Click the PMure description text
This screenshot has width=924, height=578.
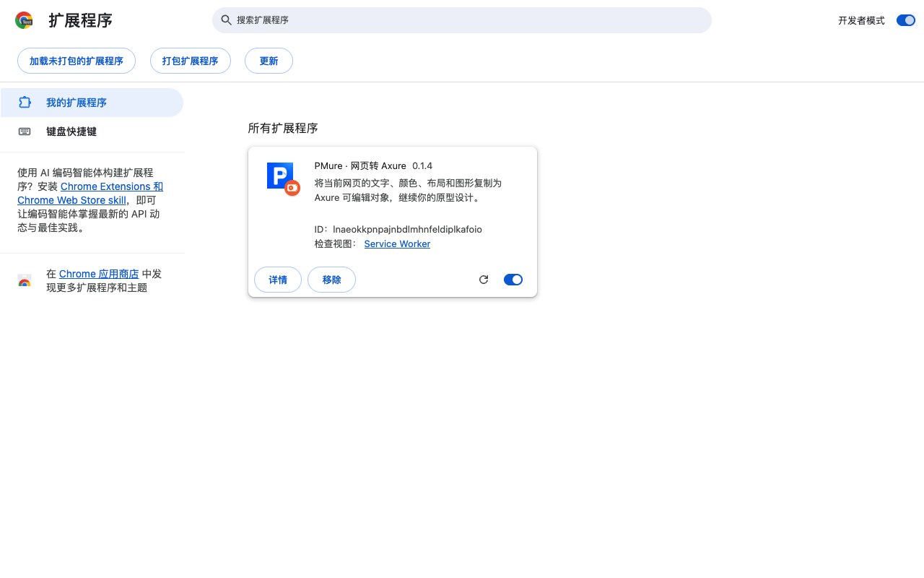pyautogui.click(x=408, y=191)
